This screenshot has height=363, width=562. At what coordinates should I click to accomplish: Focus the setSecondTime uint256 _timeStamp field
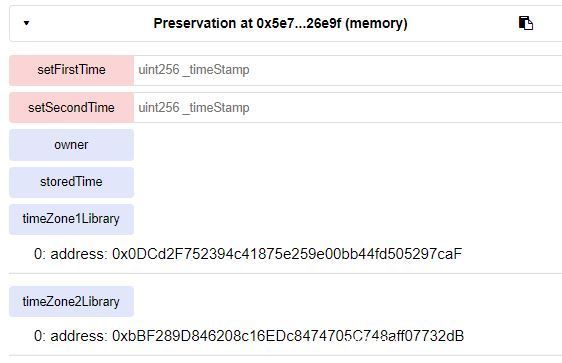[348, 108]
